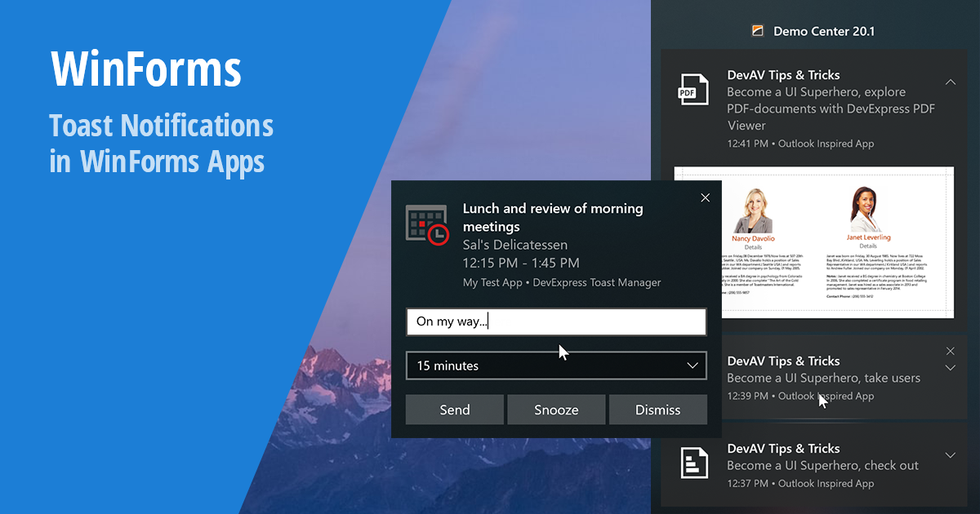The height and width of the screenshot is (514, 980).
Task: Click 'Lunch and review of morning meetings' title
Action: point(553,217)
